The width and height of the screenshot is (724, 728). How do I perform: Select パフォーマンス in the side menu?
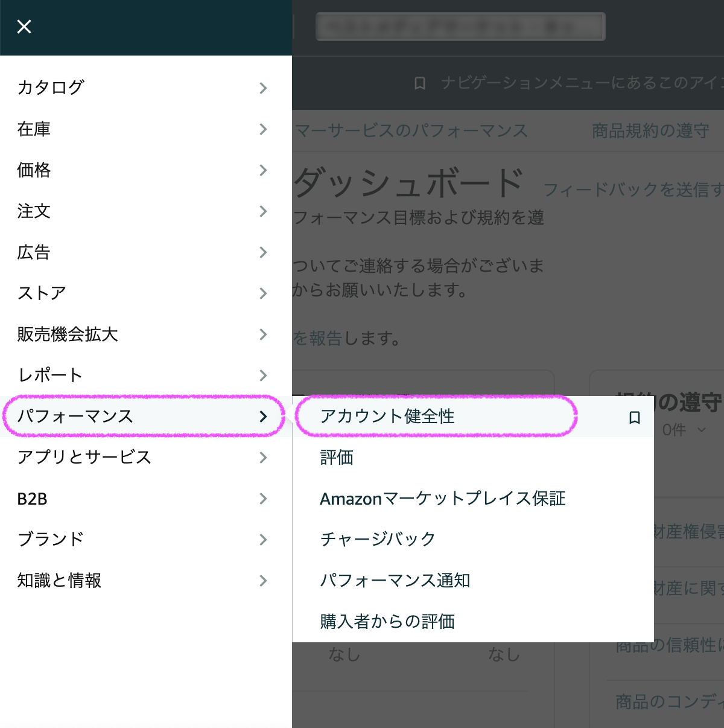pyautogui.click(x=75, y=416)
